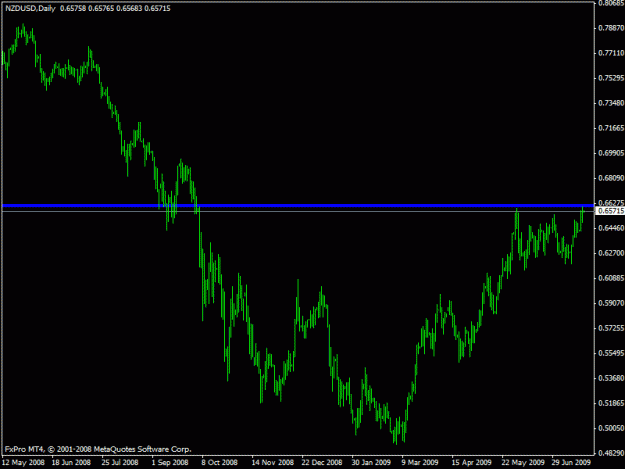Click the 15 Apr 2009 date label

click(x=472, y=463)
